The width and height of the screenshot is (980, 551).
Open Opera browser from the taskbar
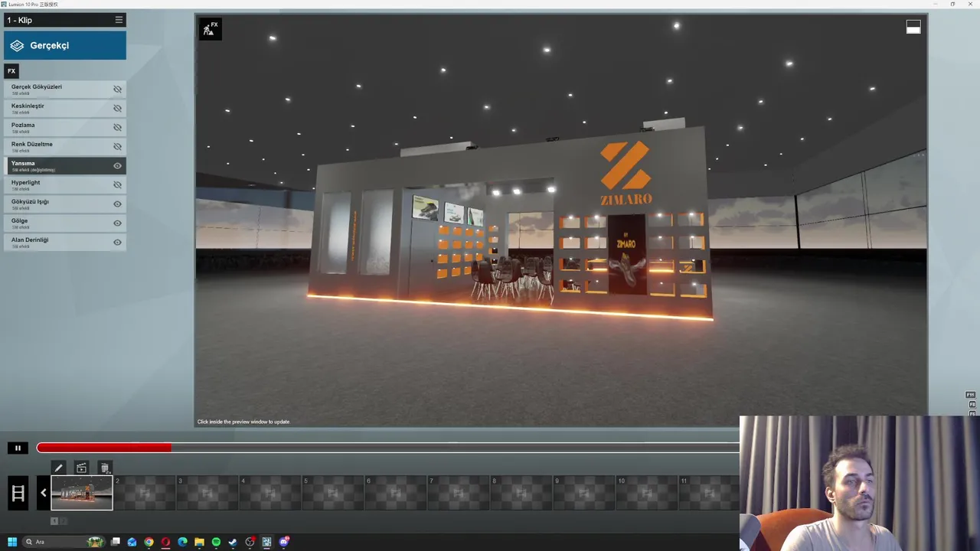(x=165, y=542)
